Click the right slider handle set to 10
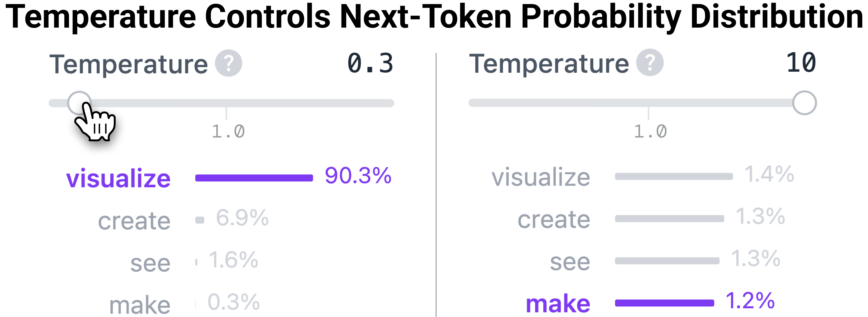Image resolution: width=868 pixels, height=317 pixels. tap(804, 103)
